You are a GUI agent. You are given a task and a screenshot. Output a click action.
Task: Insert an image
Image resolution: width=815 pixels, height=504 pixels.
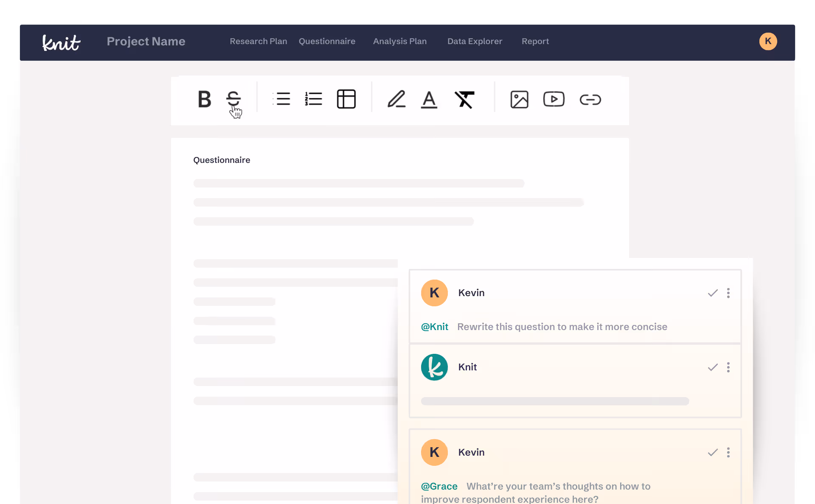519,99
